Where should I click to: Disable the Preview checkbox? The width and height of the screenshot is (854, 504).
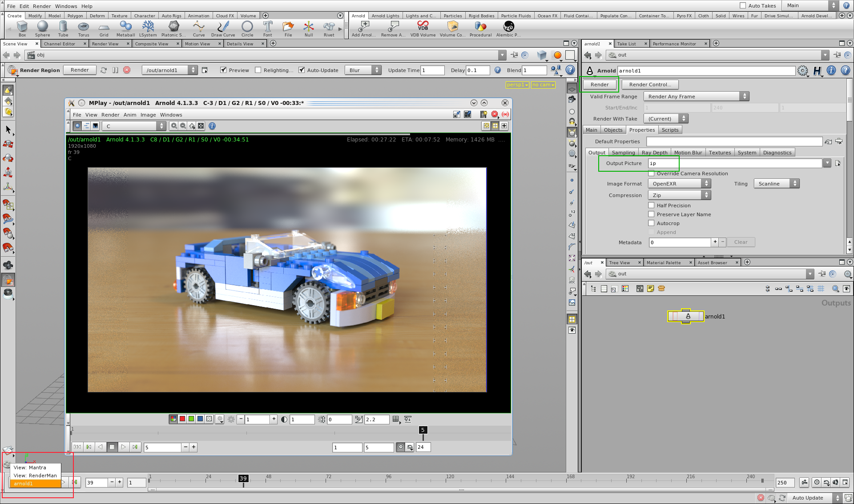pyautogui.click(x=224, y=70)
